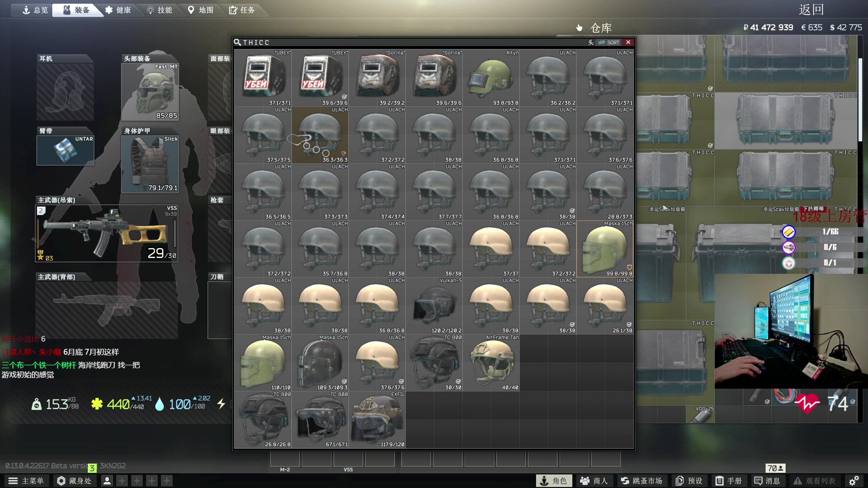Open the 观看列表 watchlist
The height and width of the screenshot is (488, 868).
(x=814, y=481)
